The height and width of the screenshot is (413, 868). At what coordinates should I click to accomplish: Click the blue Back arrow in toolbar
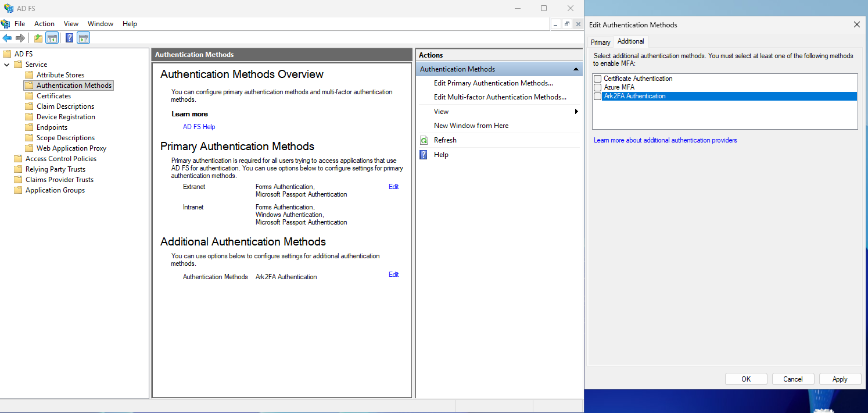(7, 38)
